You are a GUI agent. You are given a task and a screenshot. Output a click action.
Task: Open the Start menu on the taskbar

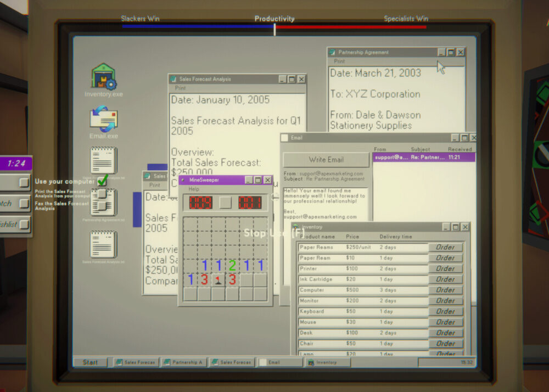pos(91,362)
